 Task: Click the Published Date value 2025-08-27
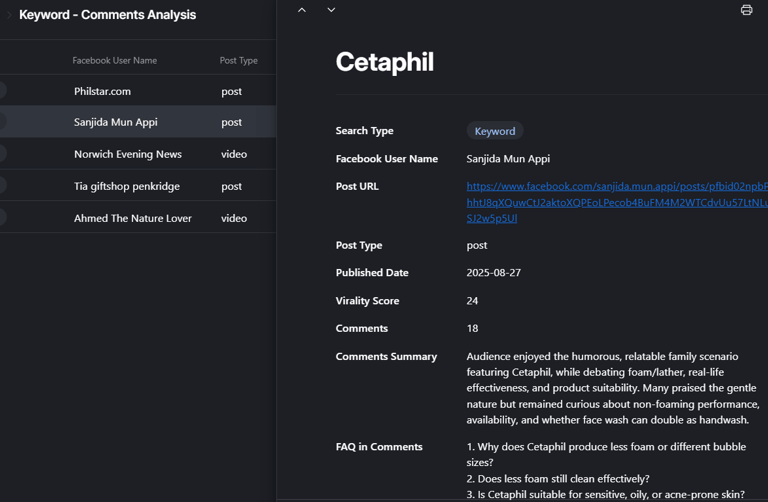494,273
